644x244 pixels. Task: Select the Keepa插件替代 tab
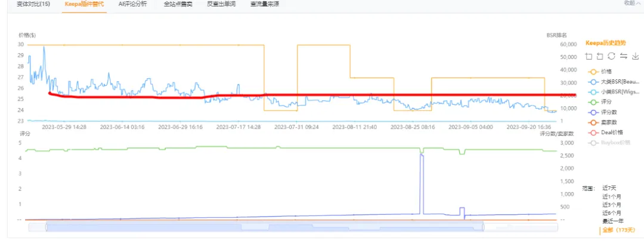pyautogui.click(x=84, y=4)
